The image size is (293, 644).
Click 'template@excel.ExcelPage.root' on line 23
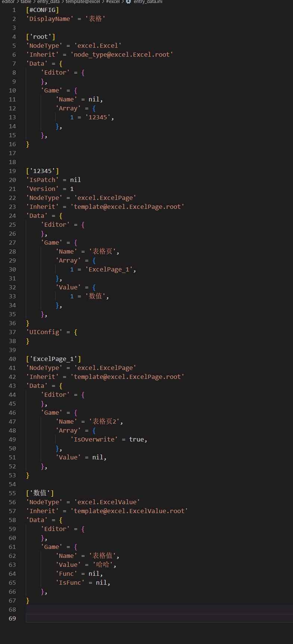tap(127, 207)
